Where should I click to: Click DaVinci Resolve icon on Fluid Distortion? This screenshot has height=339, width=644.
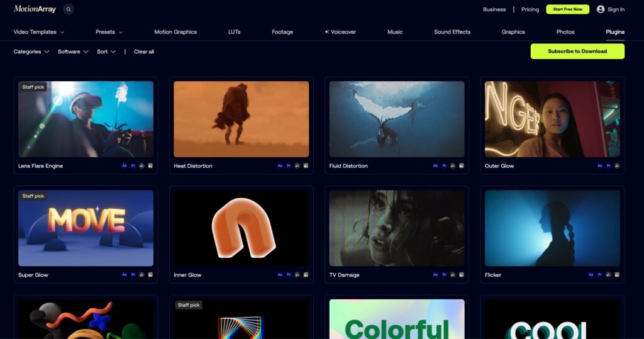tap(453, 165)
